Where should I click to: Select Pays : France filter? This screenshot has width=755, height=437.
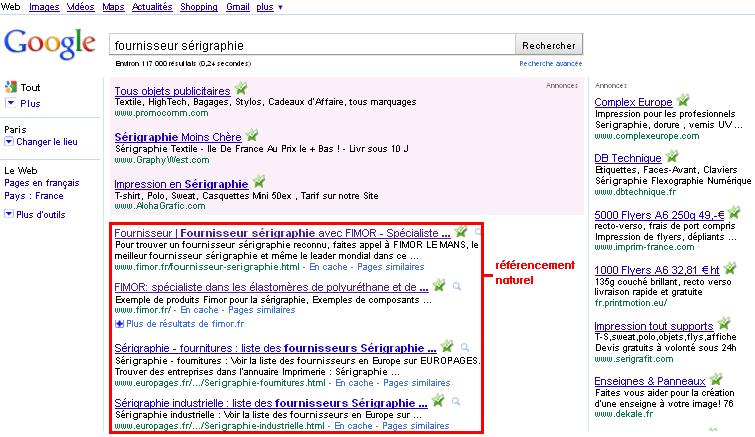(34, 196)
